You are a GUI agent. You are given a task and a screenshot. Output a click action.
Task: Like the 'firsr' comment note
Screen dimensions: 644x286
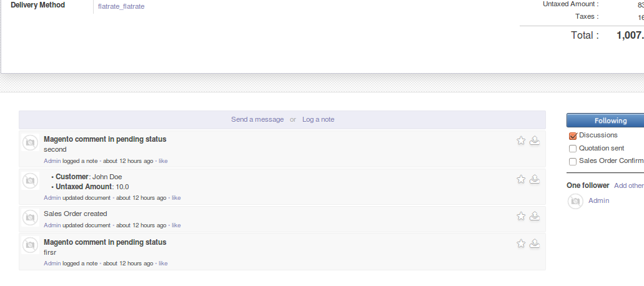coord(163,264)
